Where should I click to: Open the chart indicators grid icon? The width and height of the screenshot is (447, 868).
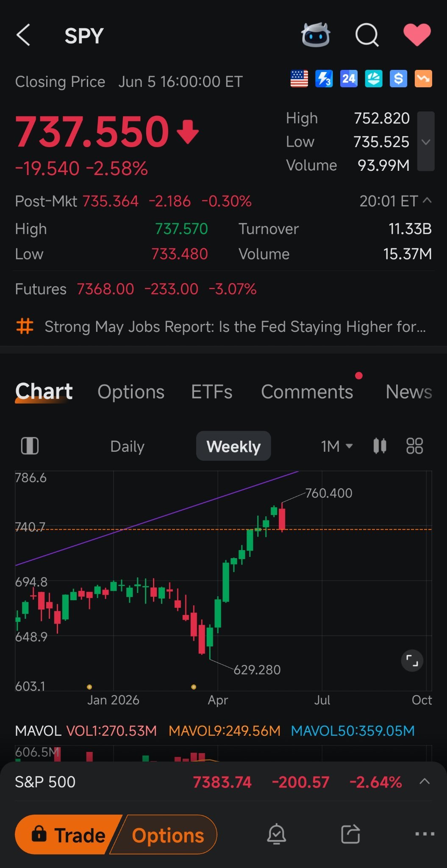coord(414,446)
